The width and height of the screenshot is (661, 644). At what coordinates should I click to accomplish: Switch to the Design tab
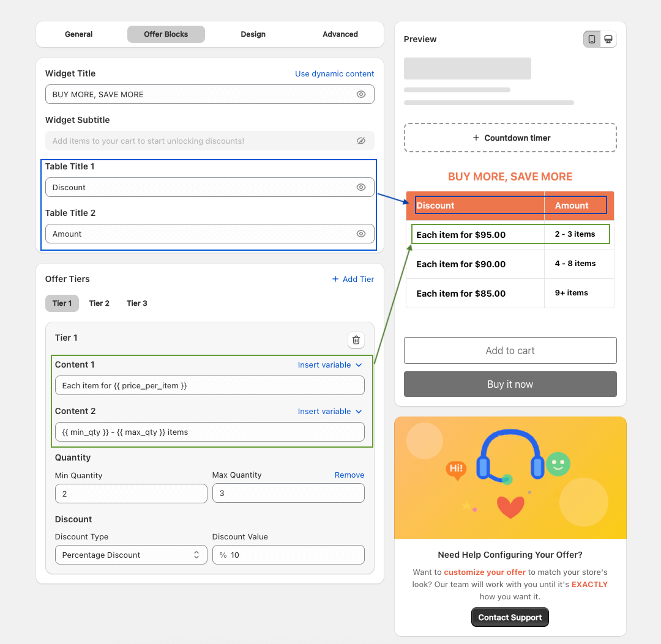[x=253, y=34]
